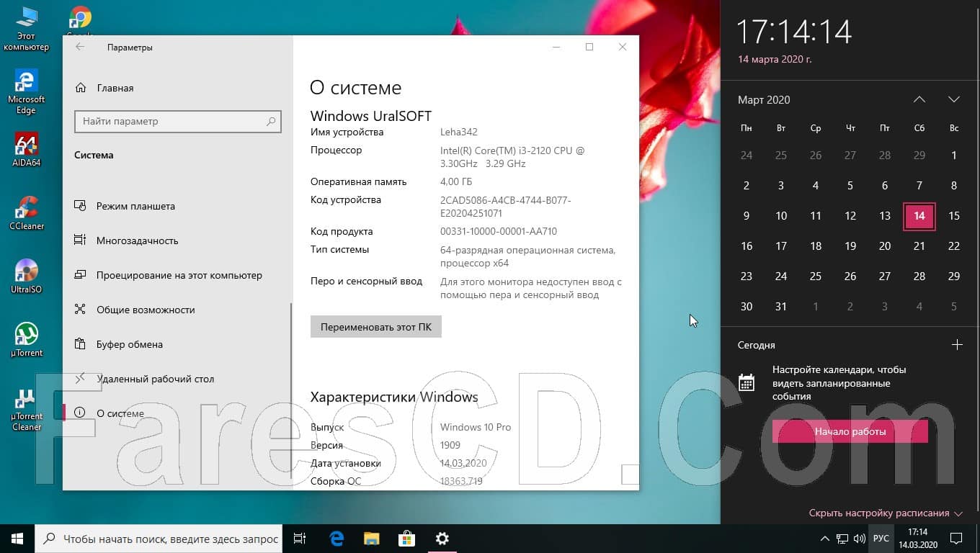Open the Google Chrome desktop icon
The width and height of the screenshot is (980, 553).
tap(80, 20)
